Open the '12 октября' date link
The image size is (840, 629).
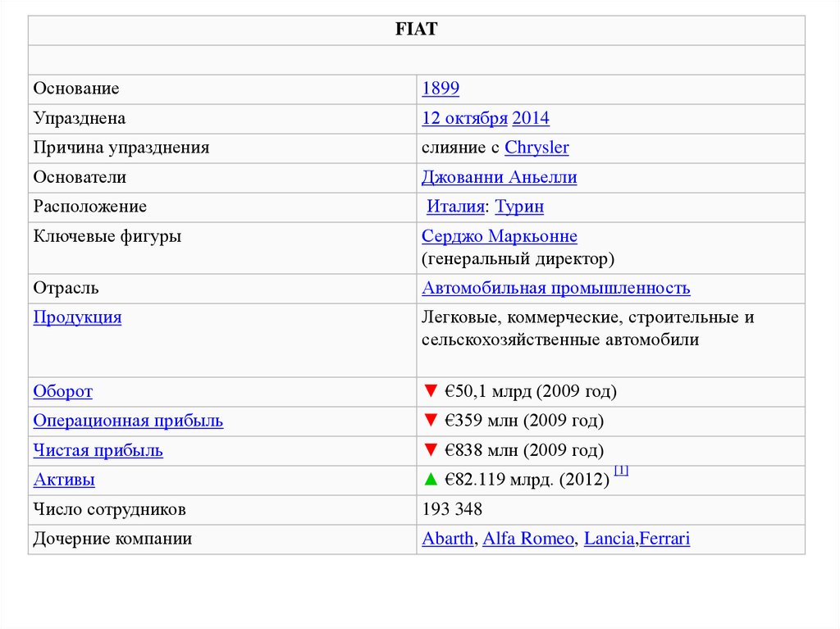click(464, 118)
